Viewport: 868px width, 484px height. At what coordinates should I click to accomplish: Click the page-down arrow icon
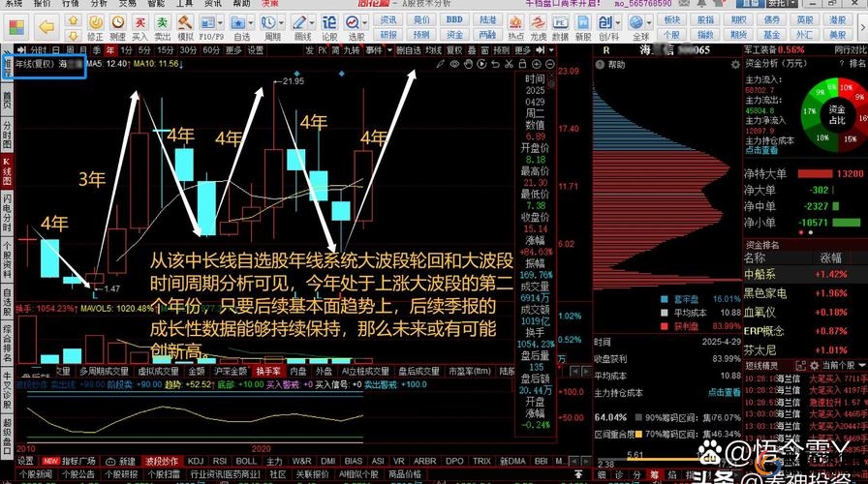pos(73,36)
